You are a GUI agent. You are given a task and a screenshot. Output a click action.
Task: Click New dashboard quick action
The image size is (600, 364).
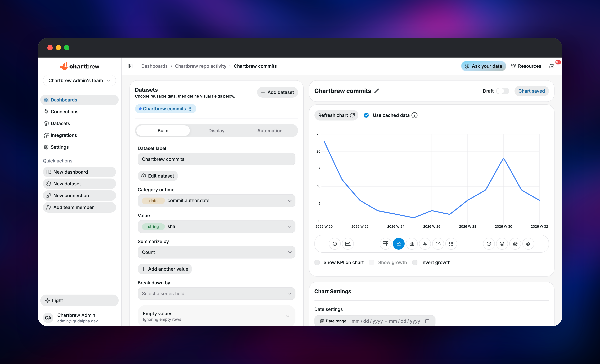click(79, 172)
